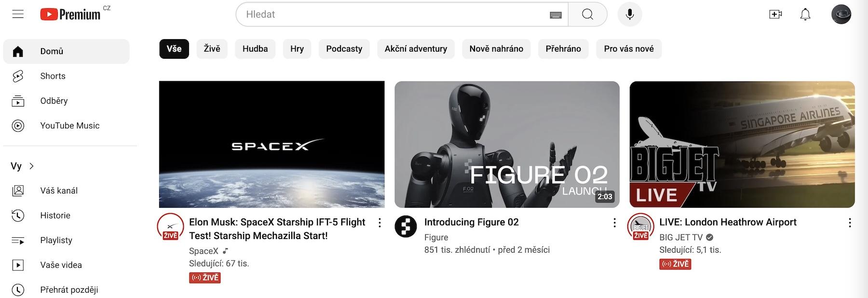Open the create video icon
This screenshot has height=298, width=868.
pyautogui.click(x=775, y=14)
